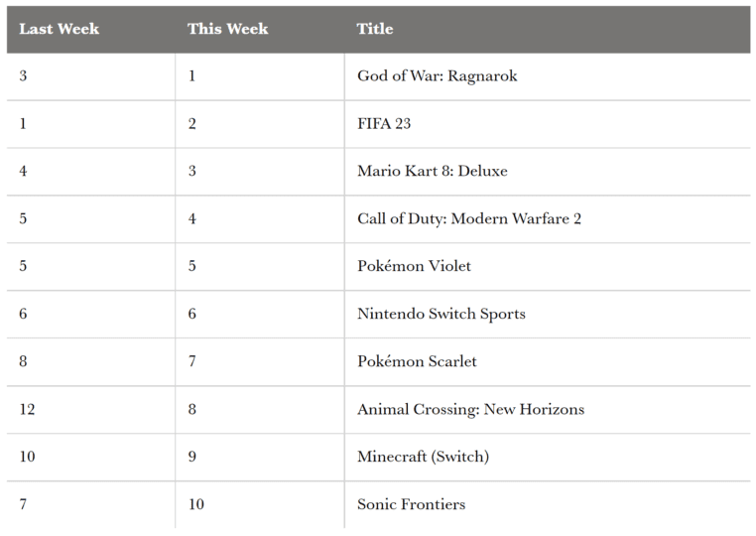Click the 'Mario Kart 8: Deluxe' entry
The width and height of the screenshot is (756, 536).
pyautogui.click(x=432, y=172)
